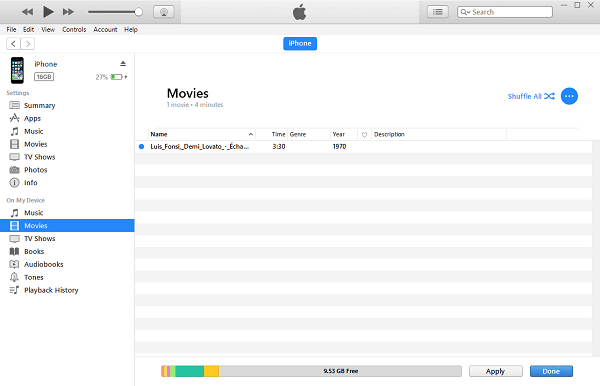Click the rewind previous track button

coord(27,12)
